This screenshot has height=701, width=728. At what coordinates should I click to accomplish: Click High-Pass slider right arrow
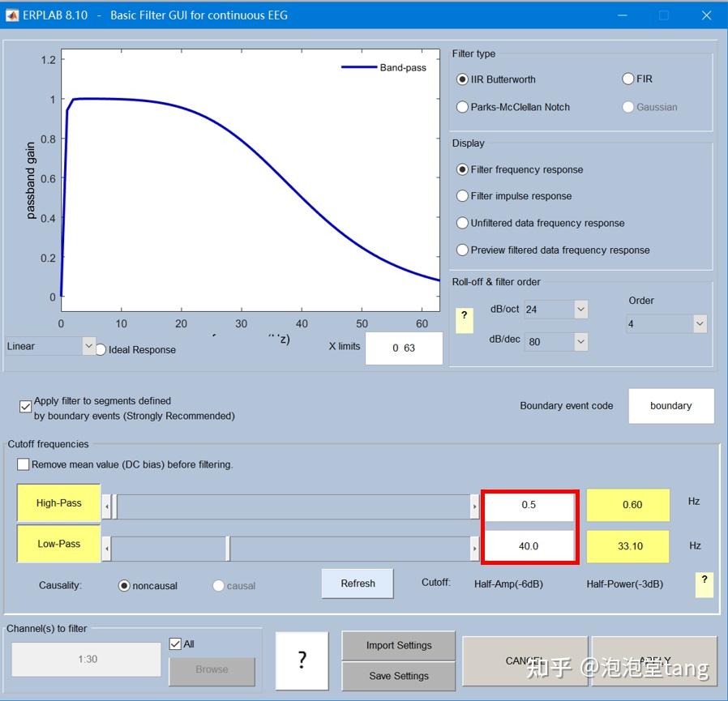pos(474,507)
